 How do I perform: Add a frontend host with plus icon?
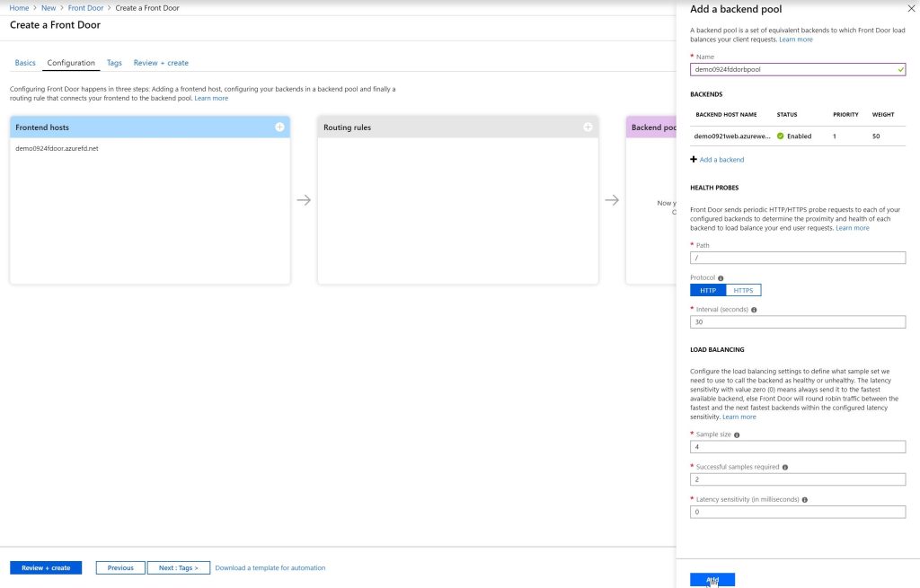280,127
